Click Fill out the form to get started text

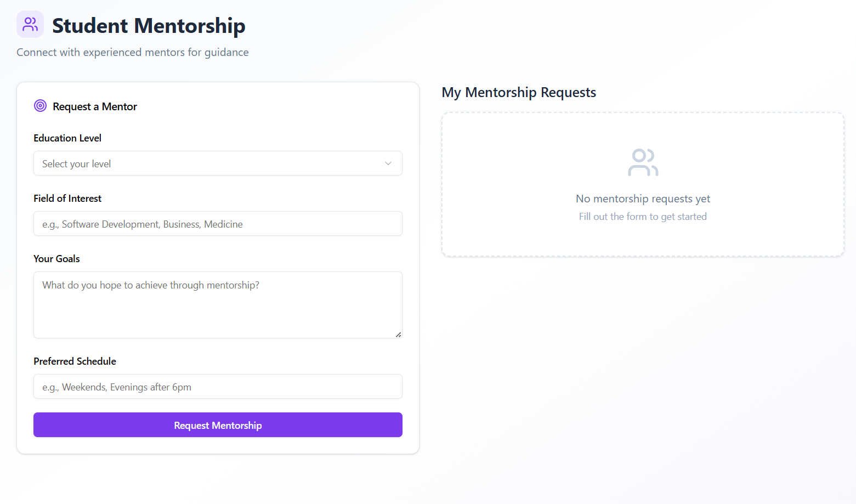(x=643, y=217)
